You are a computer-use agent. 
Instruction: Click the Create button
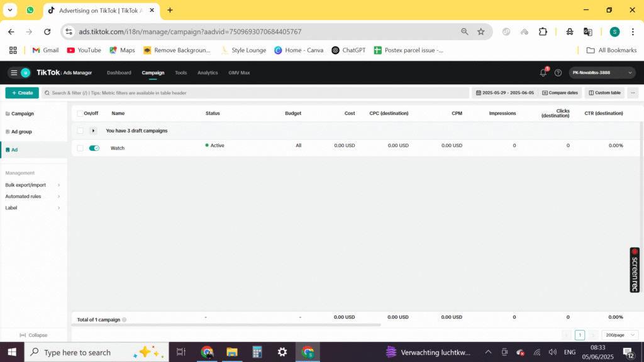22,93
